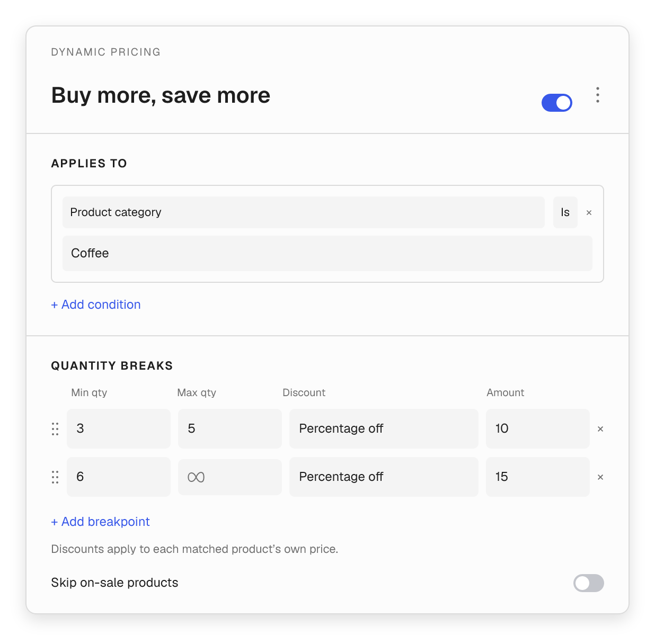The image size is (655, 644).
Task: Grab the drag handle of first breakpoint row
Action: click(55, 429)
